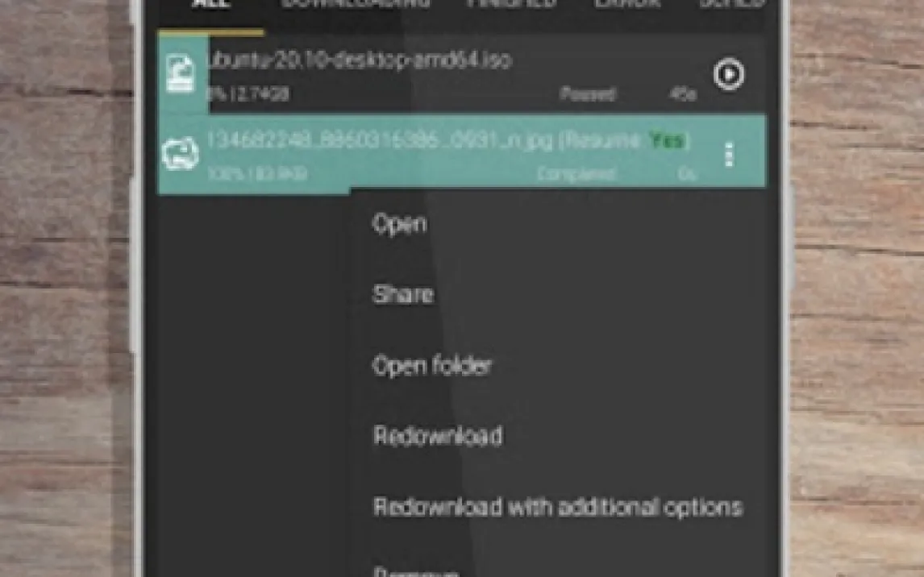Viewport: 924px width, 577px height.
Task: Select Redownload in the context menu
Action: click(438, 436)
